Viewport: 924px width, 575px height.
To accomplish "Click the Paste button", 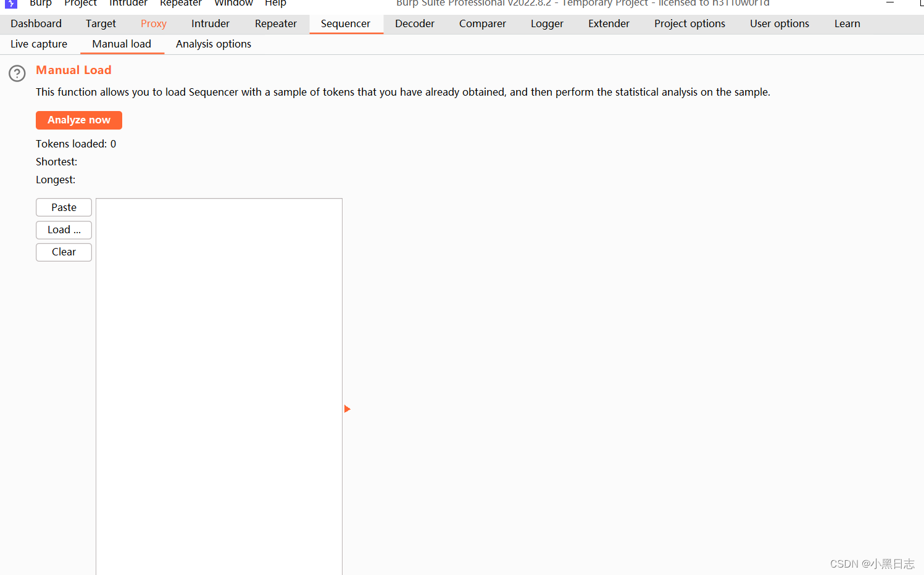I will click(x=64, y=207).
